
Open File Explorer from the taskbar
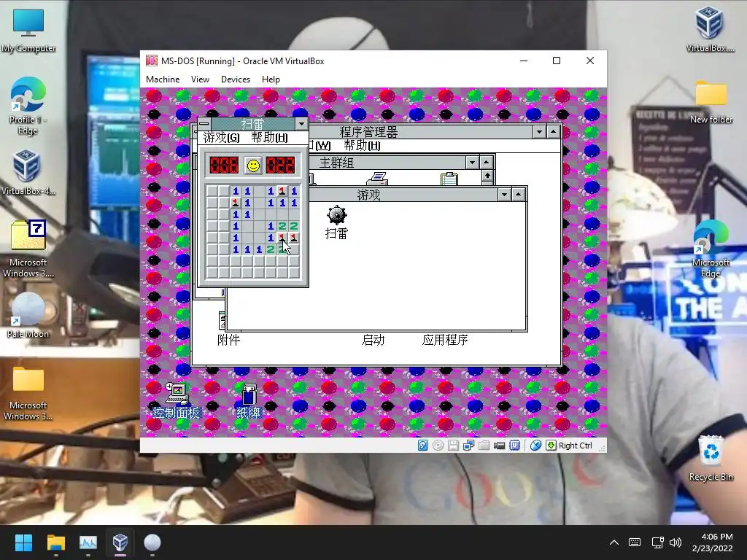click(x=55, y=542)
